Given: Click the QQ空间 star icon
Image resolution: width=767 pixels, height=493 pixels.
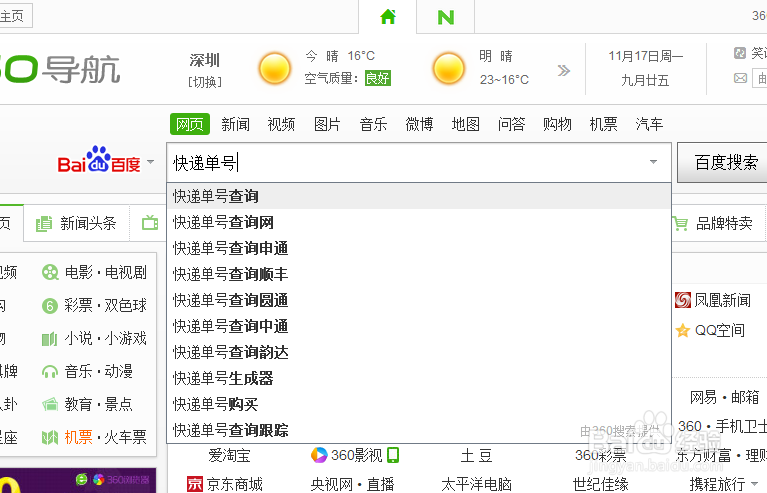Looking at the screenshot, I should coord(683,331).
